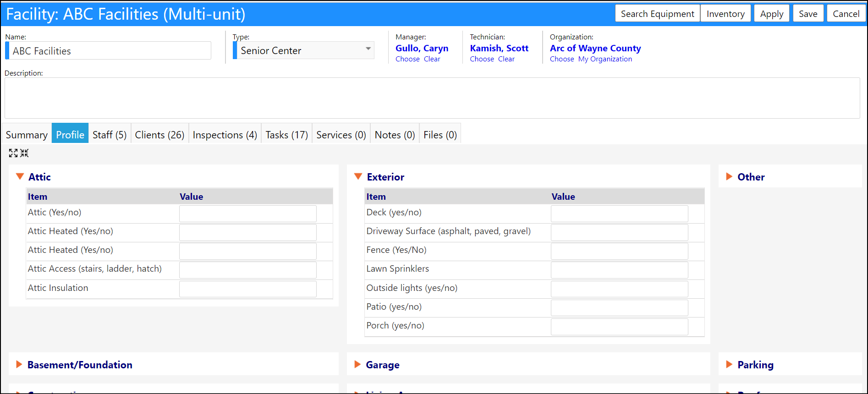Image resolution: width=868 pixels, height=394 pixels.
Task: Expand the Basement/Foundation section
Action: pos(19,364)
